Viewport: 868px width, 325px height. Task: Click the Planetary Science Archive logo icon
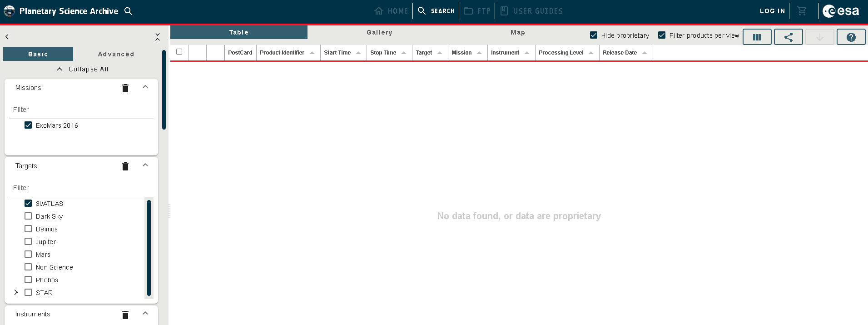tap(9, 11)
